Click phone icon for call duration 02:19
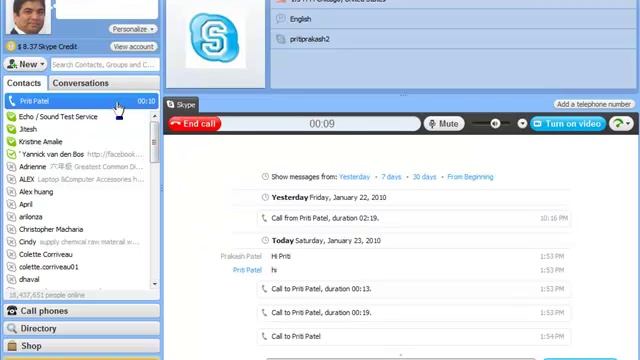This screenshot has height=360, width=640. tap(264, 218)
